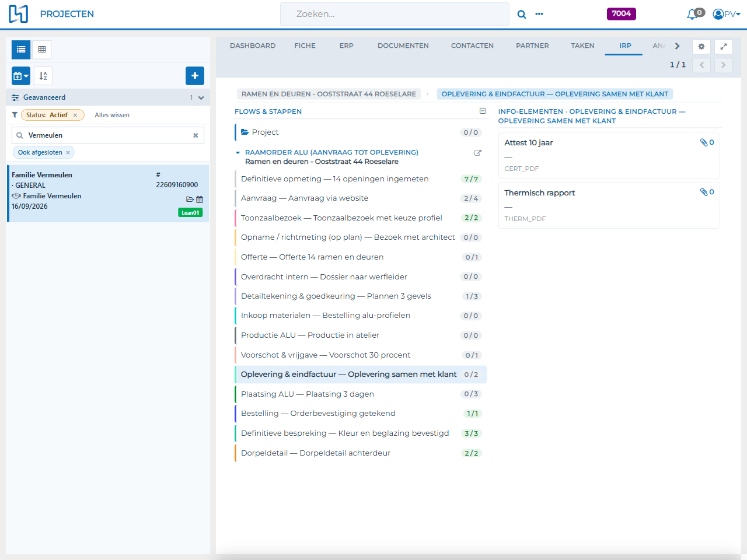Click the blue plus add button
Screen dimensions: 747x560
tap(195, 76)
